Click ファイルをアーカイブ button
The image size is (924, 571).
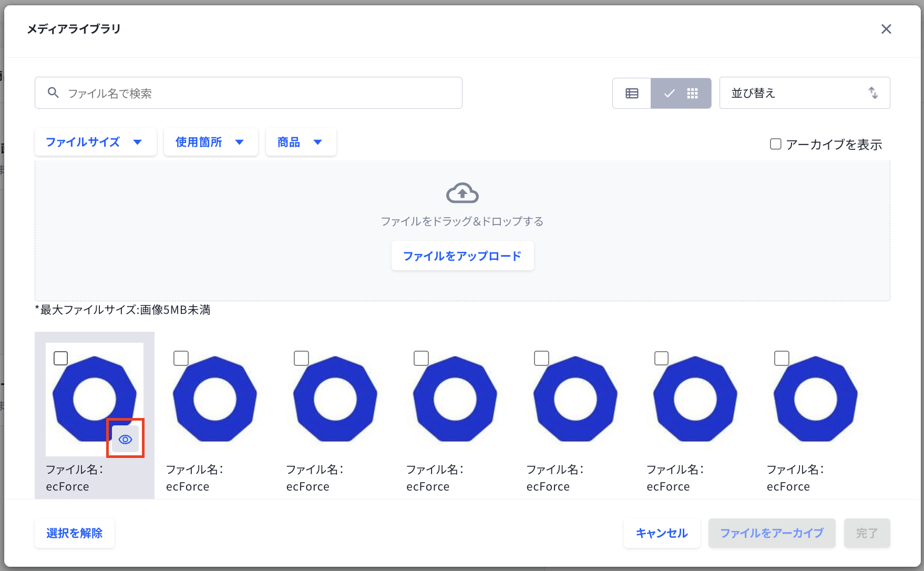point(772,533)
